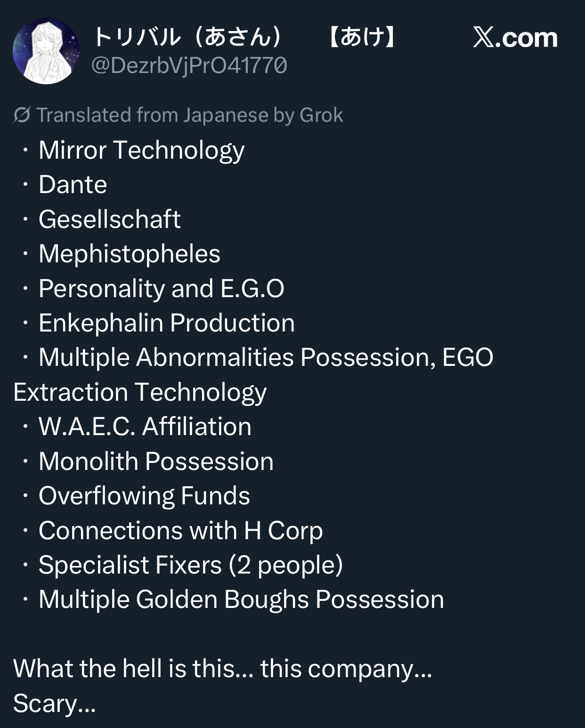
Task: Click "W.A.E.C. Affiliation" line
Action: pos(145,427)
